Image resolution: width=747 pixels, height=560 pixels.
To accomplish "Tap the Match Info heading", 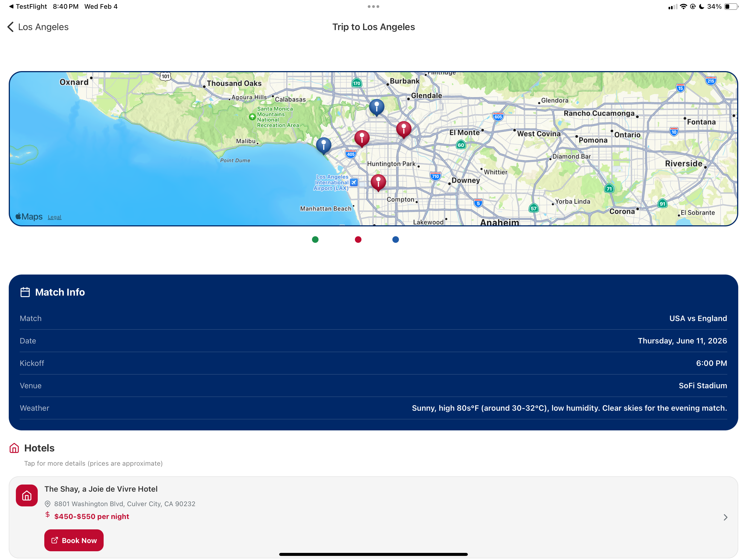I will coord(60,292).
